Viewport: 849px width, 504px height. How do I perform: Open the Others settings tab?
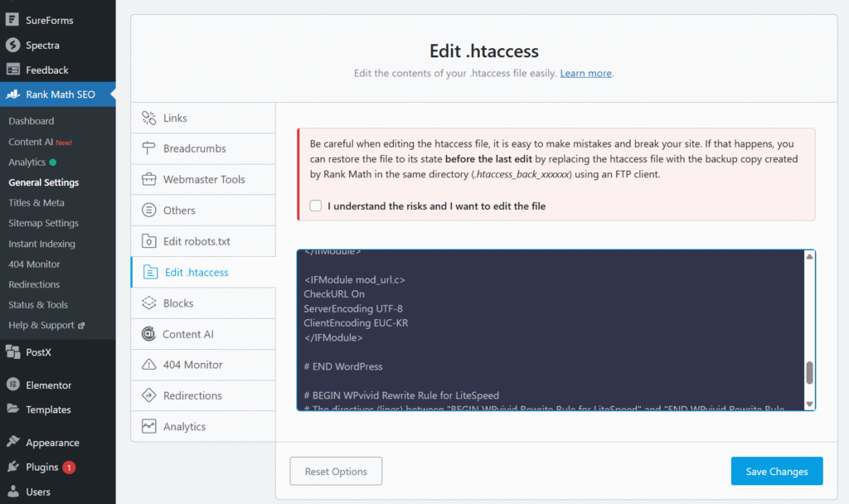(x=203, y=210)
